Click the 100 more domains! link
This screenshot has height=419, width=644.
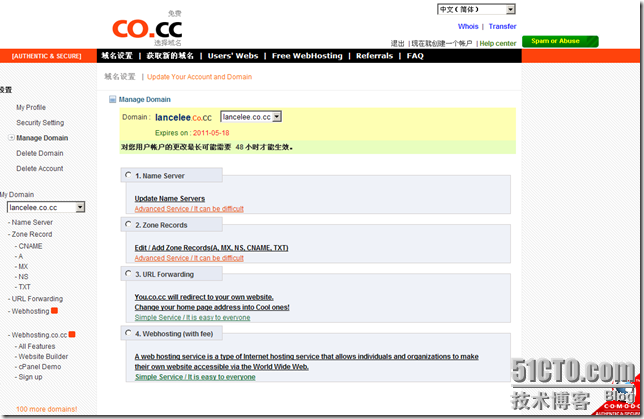click(x=47, y=409)
